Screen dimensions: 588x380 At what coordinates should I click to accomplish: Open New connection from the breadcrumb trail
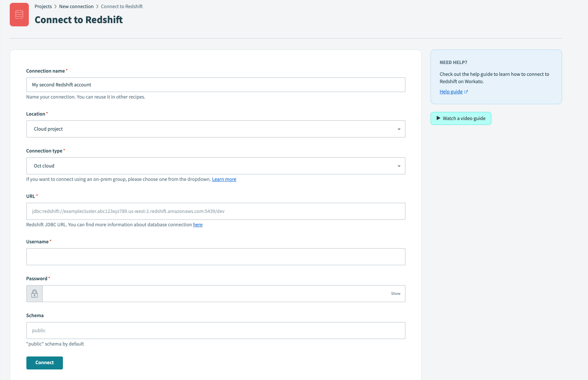pyautogui.click(x=76, y=6)
